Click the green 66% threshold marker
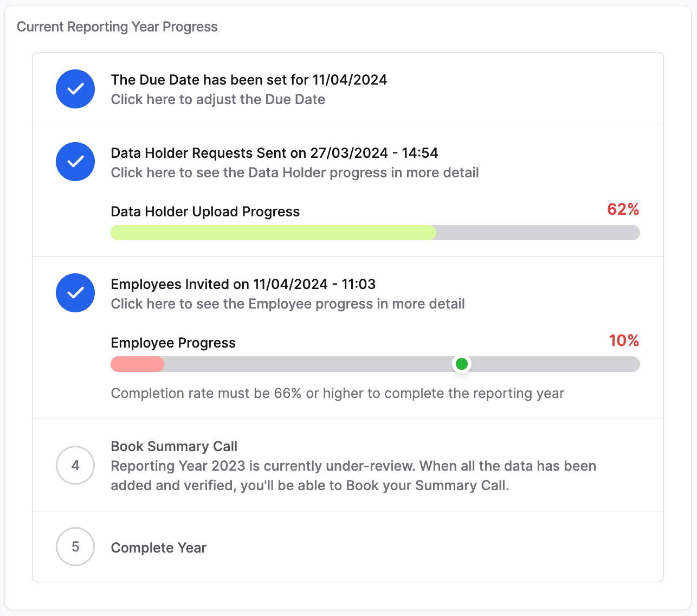Viewport: 697px width, 616px height. click(462, 364)
